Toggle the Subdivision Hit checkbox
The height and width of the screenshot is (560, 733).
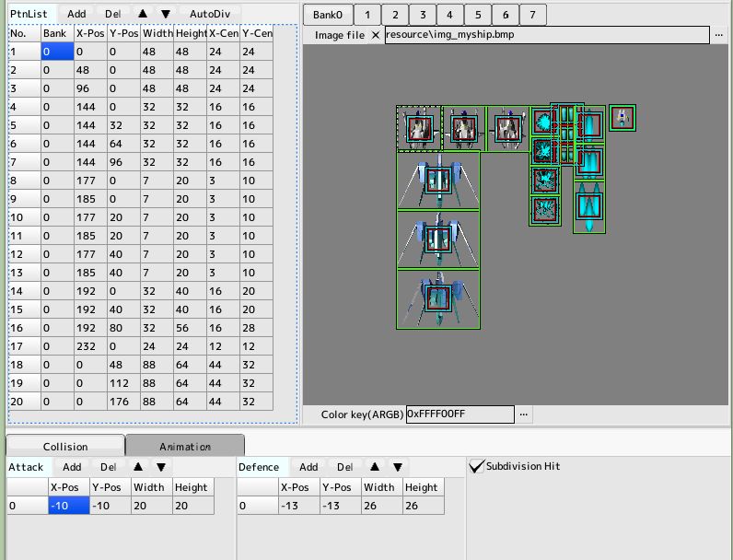tap(476, 466)
